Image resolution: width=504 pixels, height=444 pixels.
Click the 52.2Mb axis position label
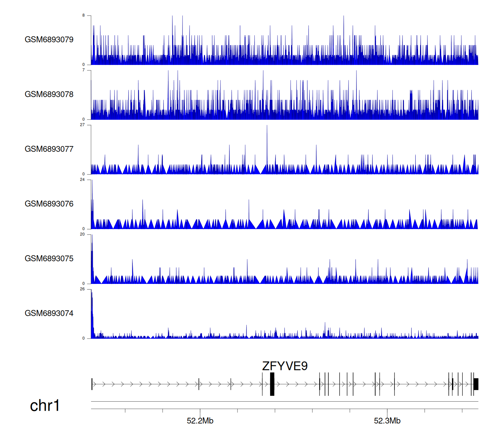[200, 421]
